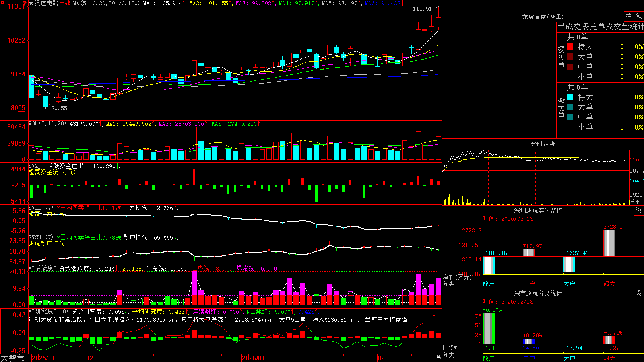Switch 龙虎看盘 to 柱 bar view

629,16
